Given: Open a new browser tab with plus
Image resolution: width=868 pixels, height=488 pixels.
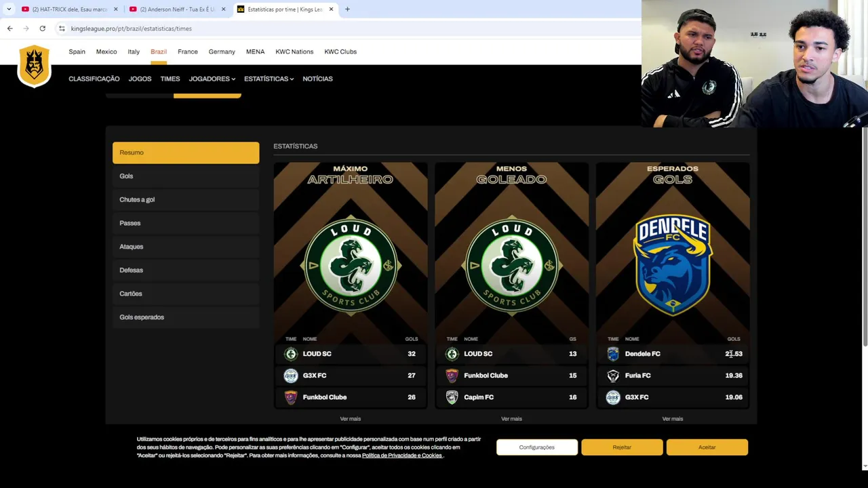Looking at the screenshot, I should (347, 9).
